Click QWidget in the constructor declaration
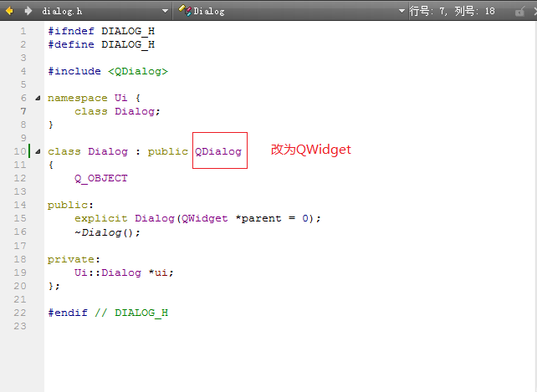This screenshot has width=537, height=392. click(x=204, y=218)
